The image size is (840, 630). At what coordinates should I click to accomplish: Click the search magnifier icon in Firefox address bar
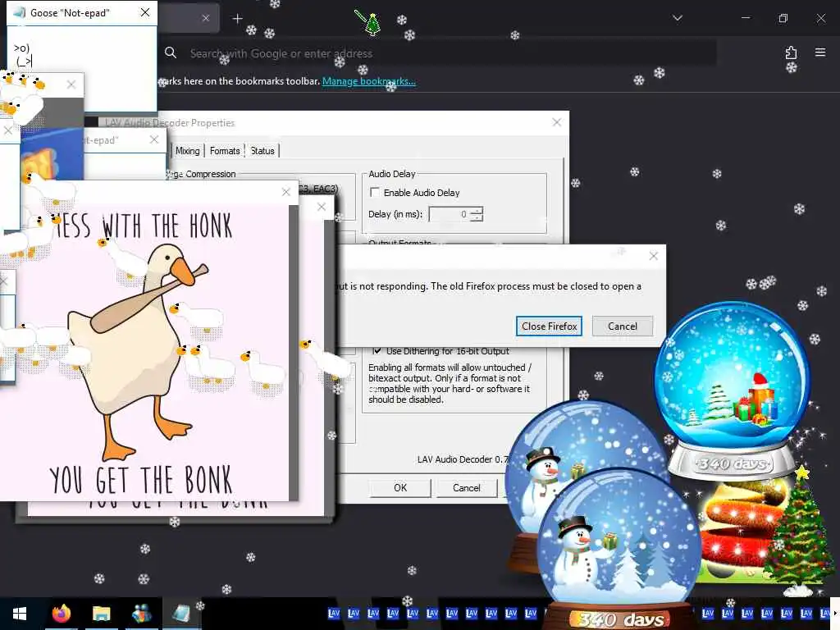(171, 52)
